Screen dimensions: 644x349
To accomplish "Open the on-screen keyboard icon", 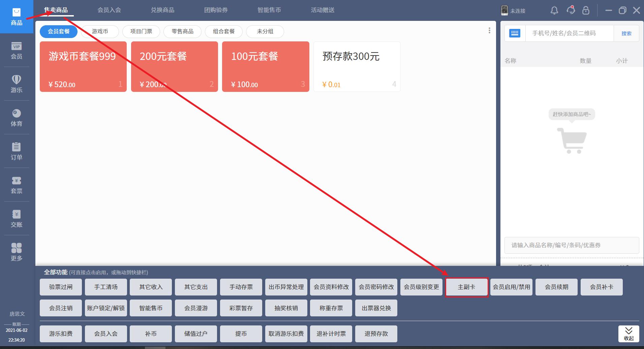I will (x=515, y=33).
